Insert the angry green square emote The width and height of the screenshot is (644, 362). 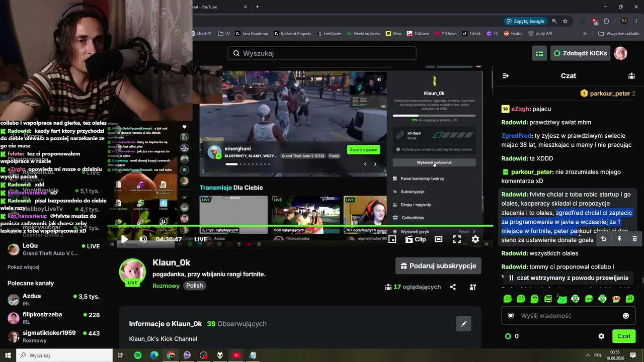click(548, 299)
